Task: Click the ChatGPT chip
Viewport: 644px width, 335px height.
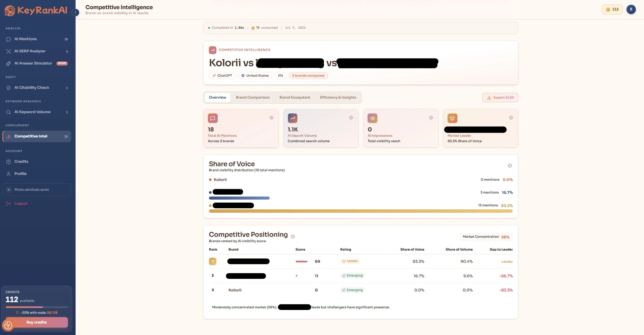Action: (222, 76)
